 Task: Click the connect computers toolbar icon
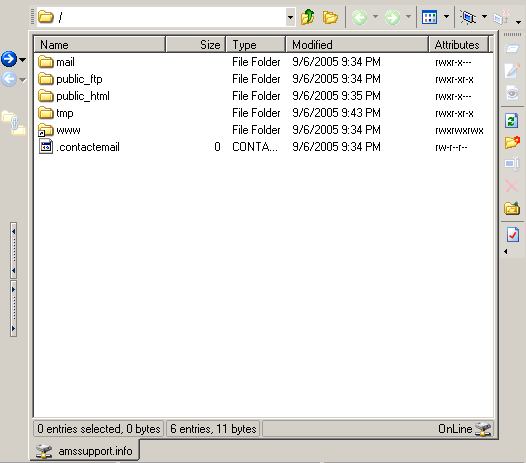coord(468,17)
